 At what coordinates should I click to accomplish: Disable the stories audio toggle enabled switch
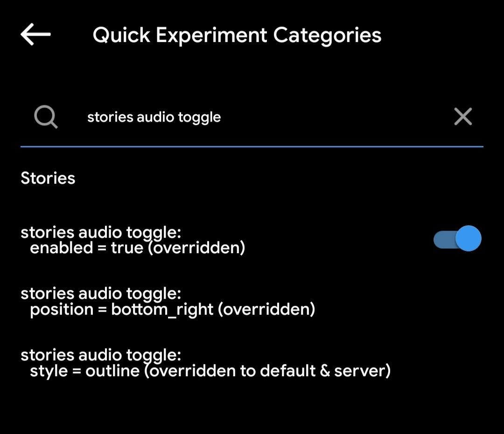[457, 239]
